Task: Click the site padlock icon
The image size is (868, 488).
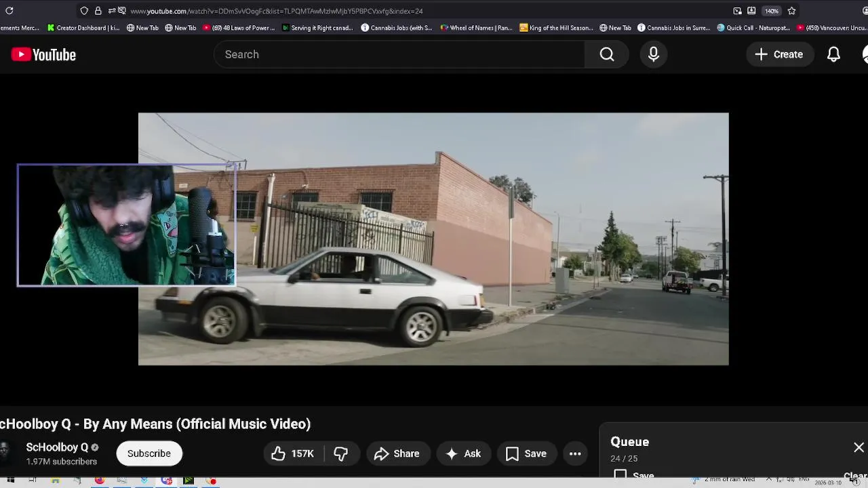Action: tap(98, 11)
